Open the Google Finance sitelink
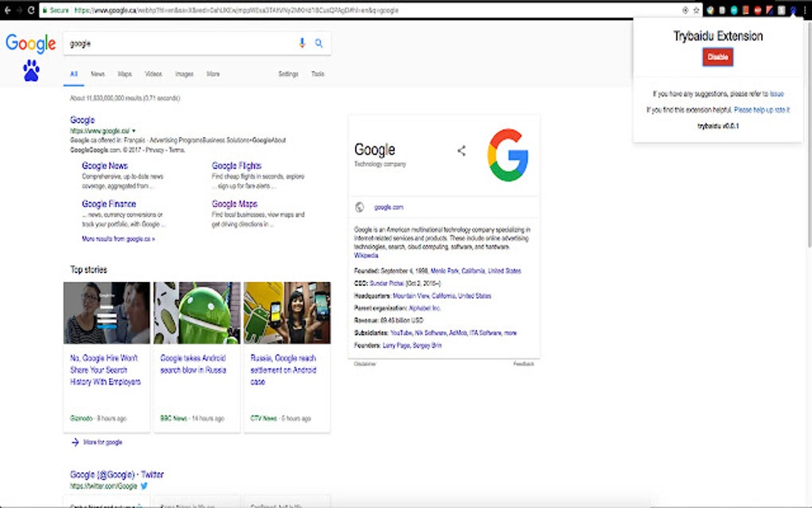812x508 pixels. pyautogui.click(x=108, y=204)
